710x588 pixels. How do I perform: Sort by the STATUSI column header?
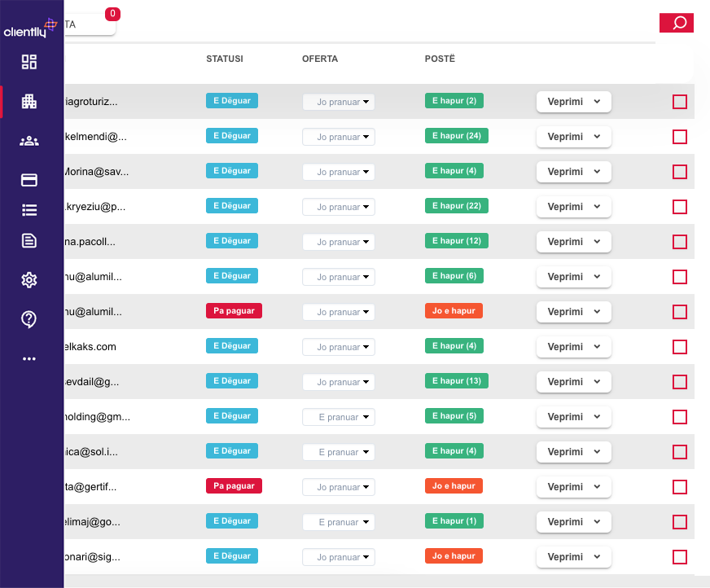pos(225,59)
